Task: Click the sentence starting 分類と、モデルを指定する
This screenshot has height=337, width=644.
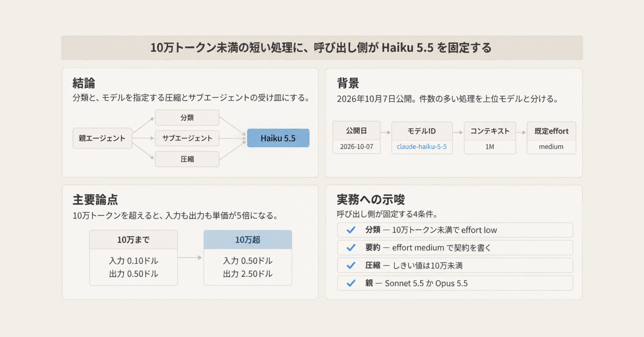Action: [191, 98]
